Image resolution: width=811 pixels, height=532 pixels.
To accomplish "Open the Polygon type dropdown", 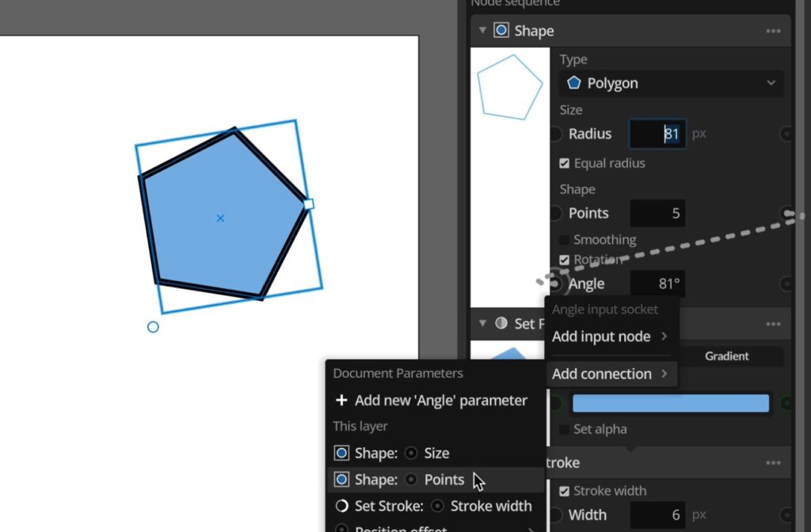I will point(672,83).
